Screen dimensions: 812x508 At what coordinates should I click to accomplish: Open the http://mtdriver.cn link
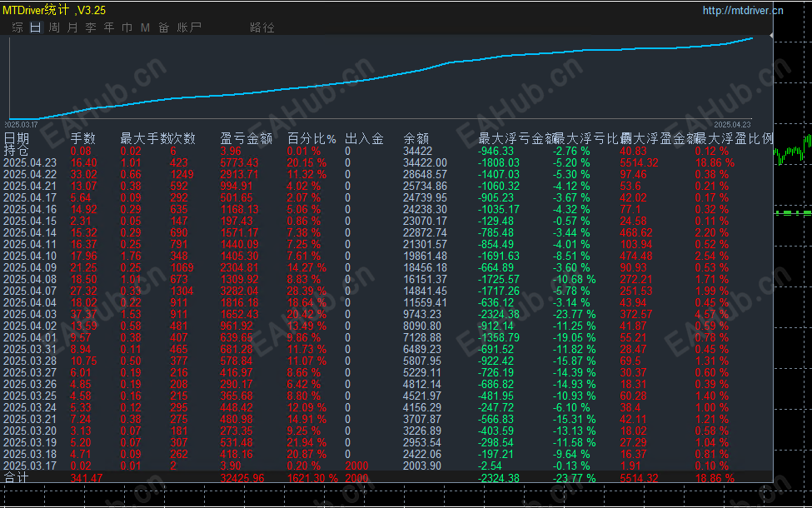743,10
